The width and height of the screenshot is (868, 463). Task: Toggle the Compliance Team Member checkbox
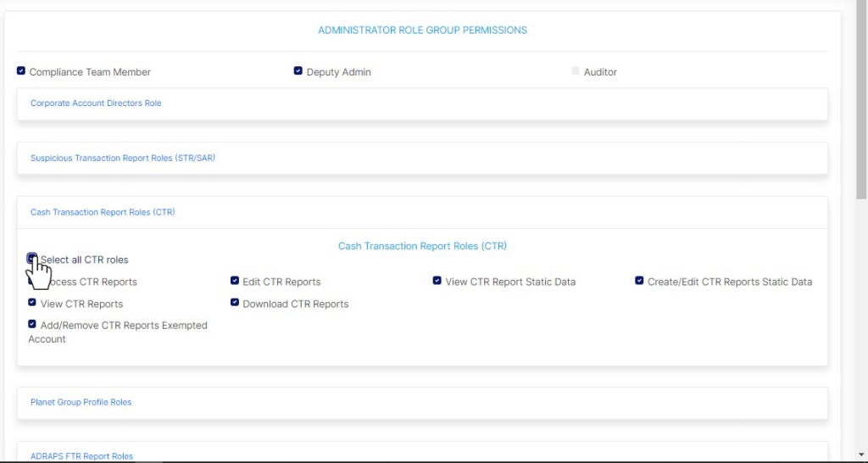tap(21, 71)
